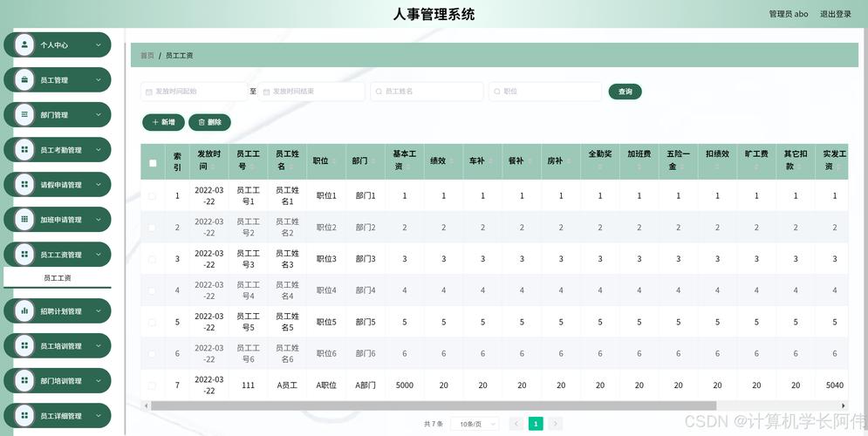Click the 员工工资管理 grid icon
Screen dimensions: 868x436
pyautogui.click(x=24, y=255)
